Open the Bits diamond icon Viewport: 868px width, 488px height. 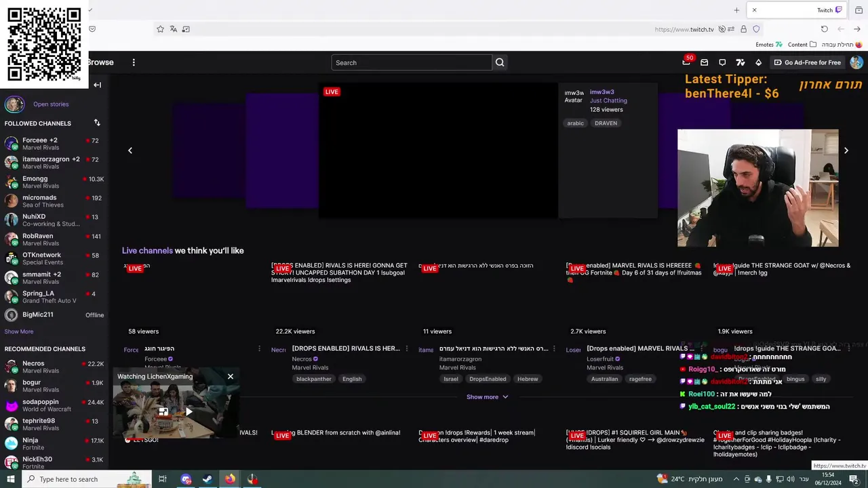pyautogui.click(x=758, y=62)
